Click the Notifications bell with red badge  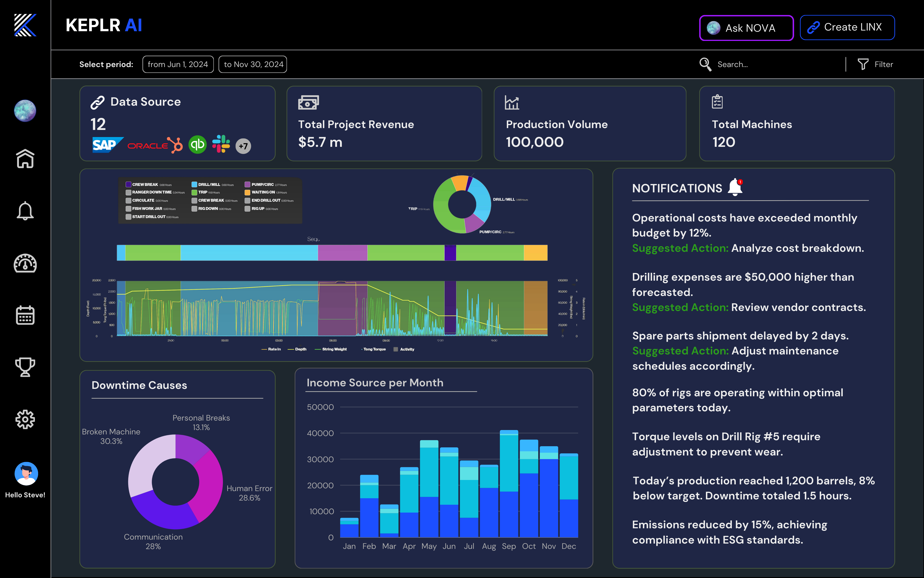coord(735,187)
